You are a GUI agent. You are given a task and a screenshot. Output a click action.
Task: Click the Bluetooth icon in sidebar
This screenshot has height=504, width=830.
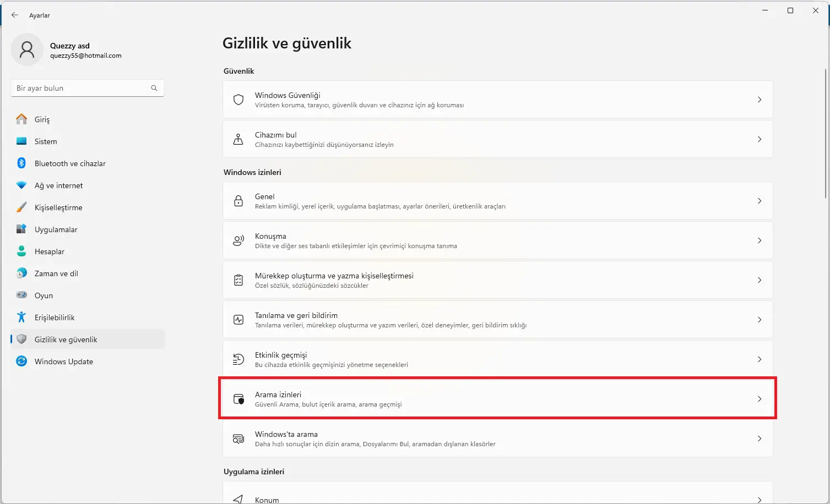tap(21, 163)
